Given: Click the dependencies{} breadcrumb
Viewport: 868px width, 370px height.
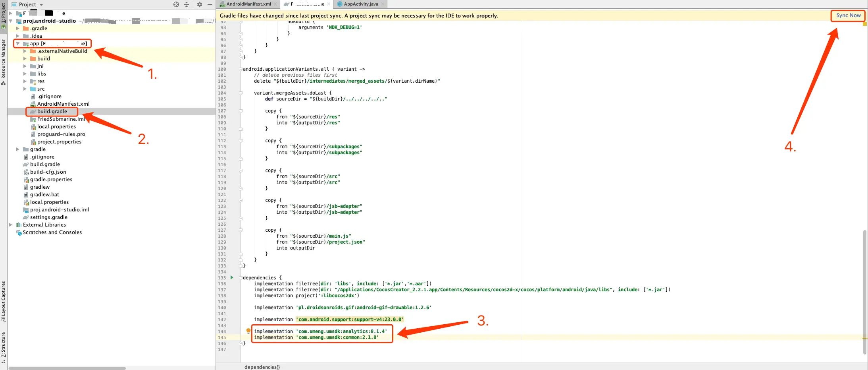Looking at the screenshot, I should click(x=262, y=367).
